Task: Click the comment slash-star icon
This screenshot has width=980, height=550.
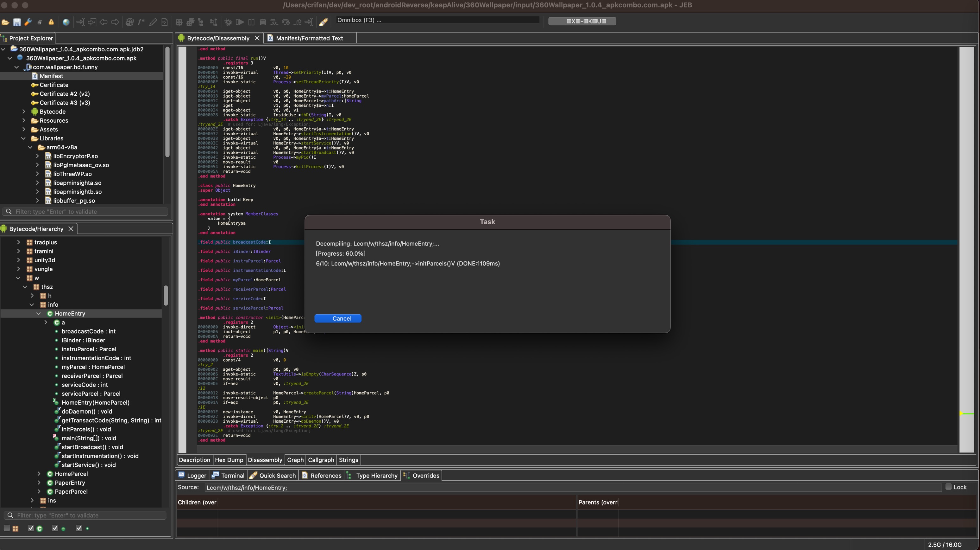Action: (x=141, y=22)
